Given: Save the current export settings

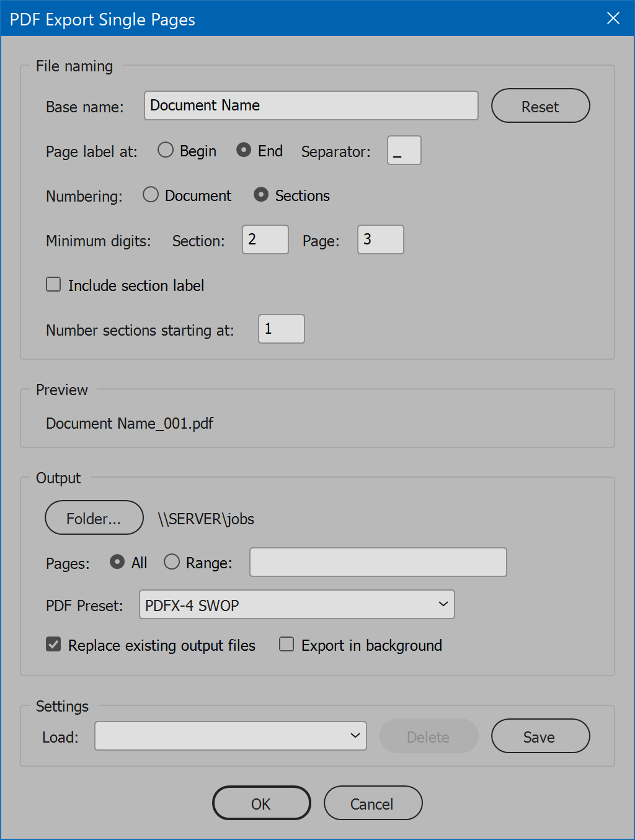Looking at the screenshot, I should 540,736.
